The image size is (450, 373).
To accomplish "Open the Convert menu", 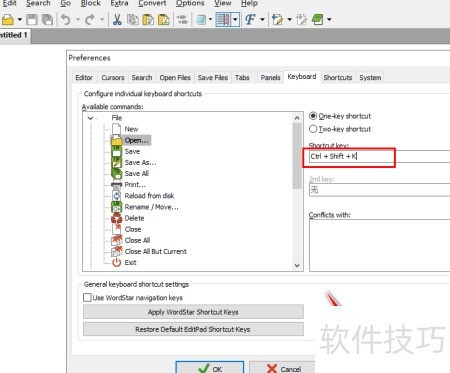I will 152,3.
